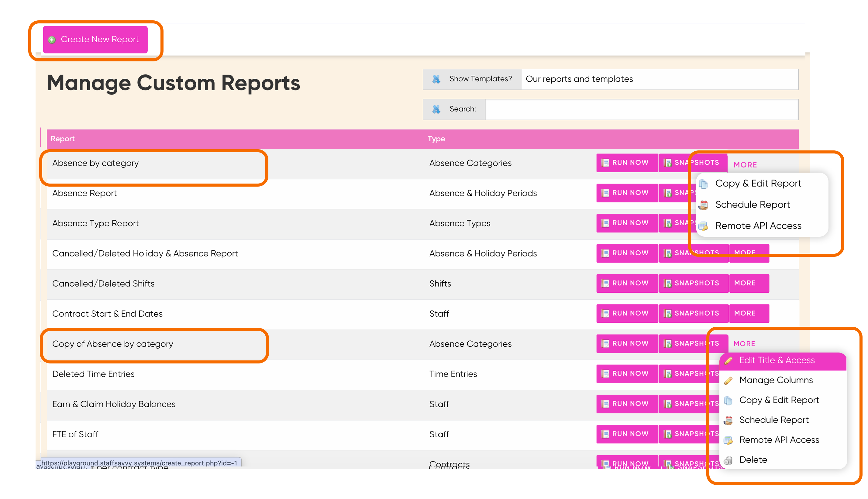868x499 pixels.
Task: Click pencil icon beside Edit Title & Access
Action: (x=728, y=360)
